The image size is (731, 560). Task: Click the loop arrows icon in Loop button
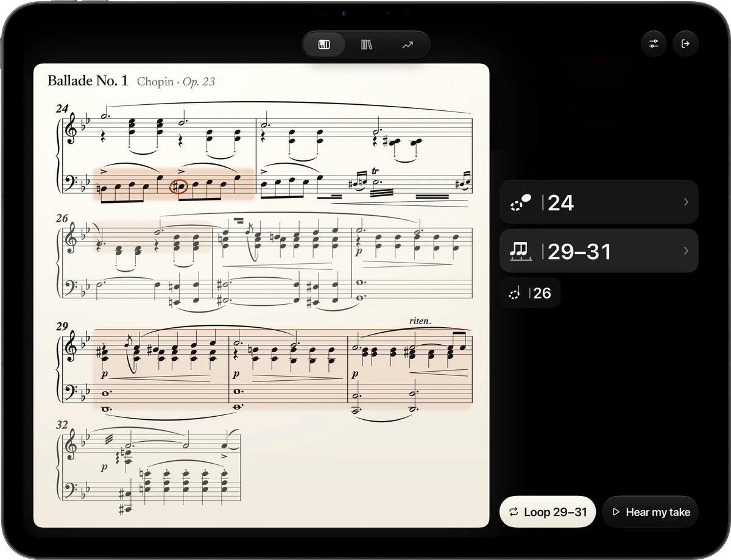pyautogui.click(x=514, y=512)
